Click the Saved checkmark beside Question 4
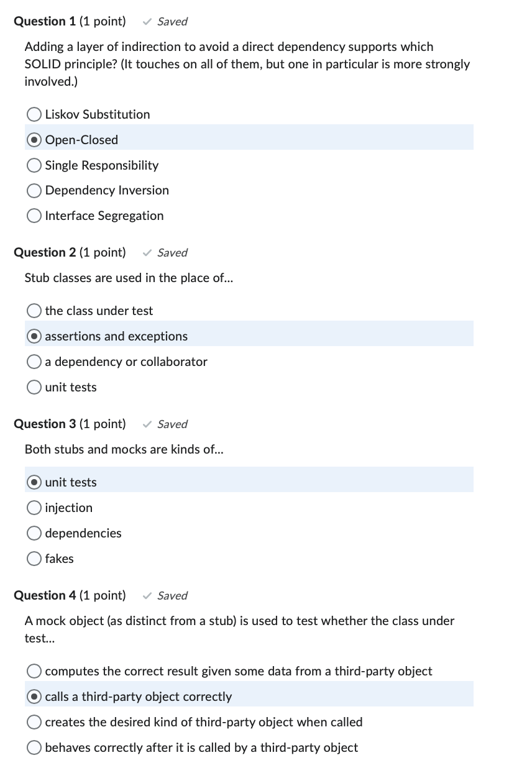 click(147, 595)
